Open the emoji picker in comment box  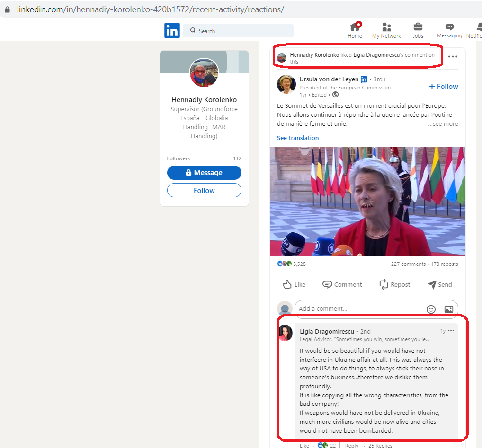tap(431, 309)
